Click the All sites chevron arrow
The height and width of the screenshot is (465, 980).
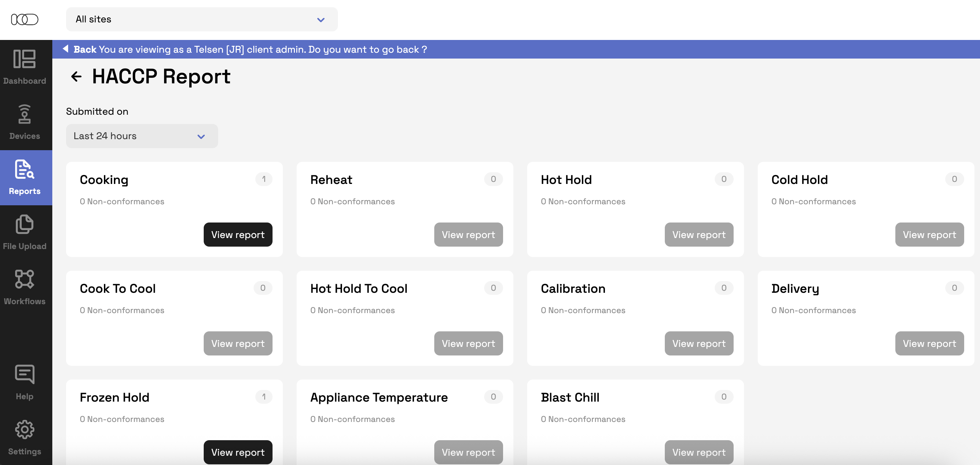click(x=321, y=20)
